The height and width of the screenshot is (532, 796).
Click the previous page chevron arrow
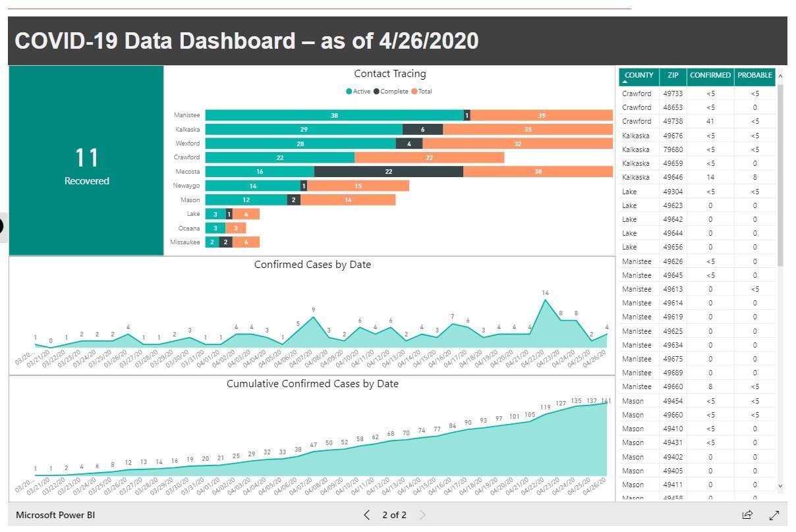pyautogui.click(x=367, y=516)
